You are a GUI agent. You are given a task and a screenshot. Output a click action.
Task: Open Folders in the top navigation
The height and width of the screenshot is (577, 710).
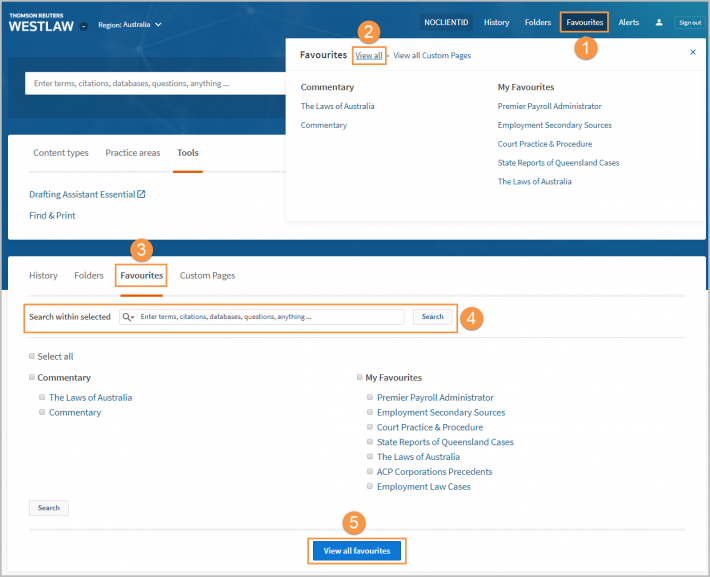[x=537, y=22]
